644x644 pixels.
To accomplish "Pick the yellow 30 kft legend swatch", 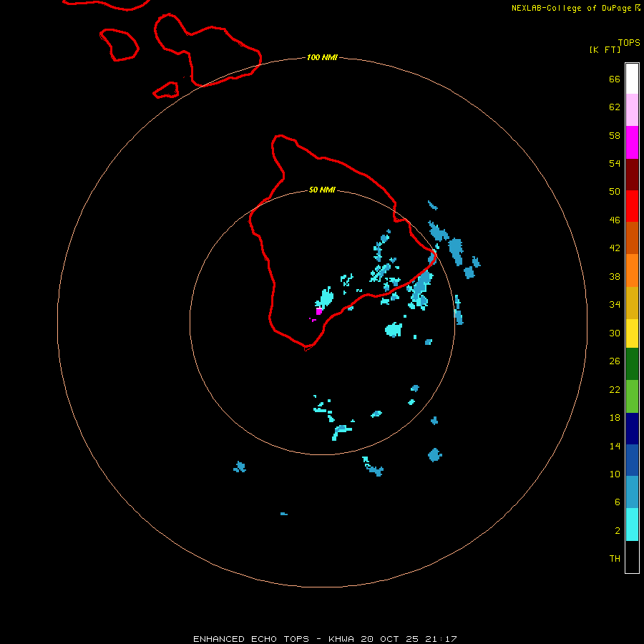I will 632,333.
